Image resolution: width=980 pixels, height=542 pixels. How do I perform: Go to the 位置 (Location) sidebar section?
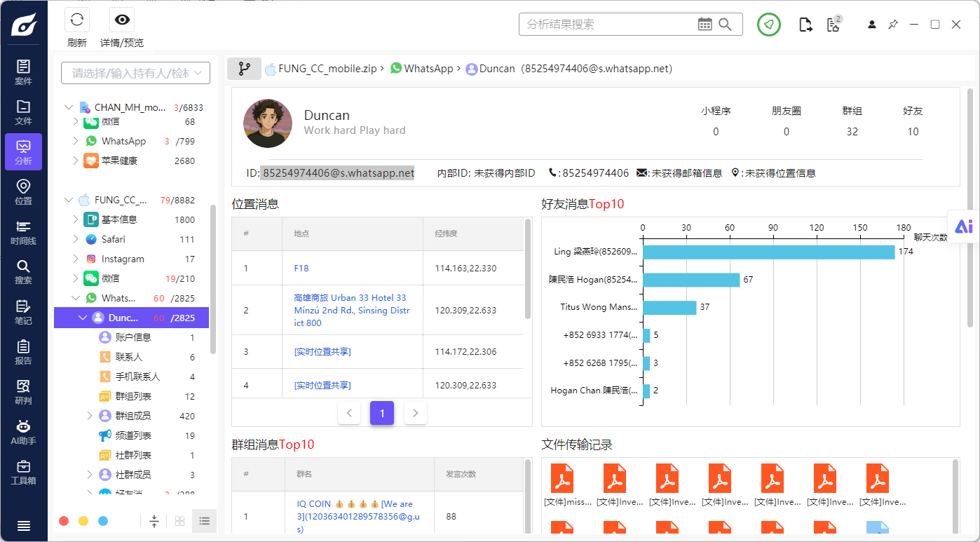click(23, 192)
